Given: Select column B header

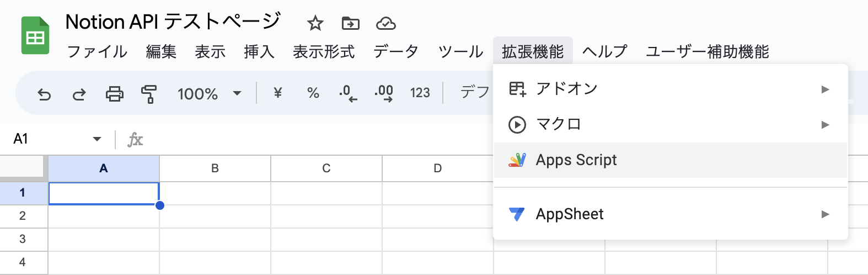Looking at the screenshot, I should coord(215,168).
